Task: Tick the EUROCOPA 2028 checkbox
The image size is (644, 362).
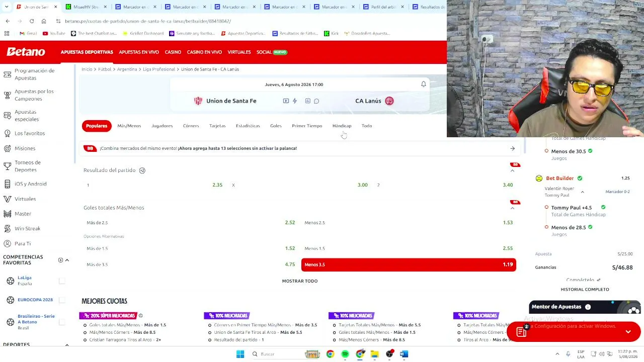Action: [x=62, y=300]
